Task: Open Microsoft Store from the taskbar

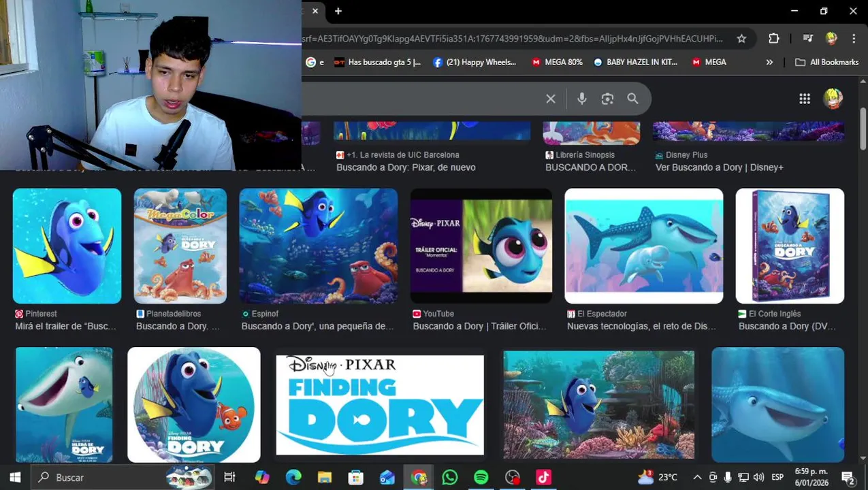Action: click(356, 478)
